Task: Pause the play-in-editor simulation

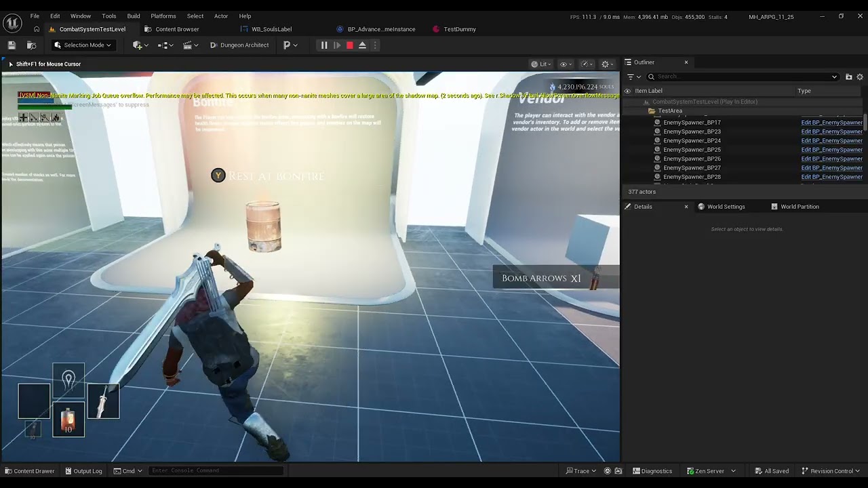Action: click(324, 45)
